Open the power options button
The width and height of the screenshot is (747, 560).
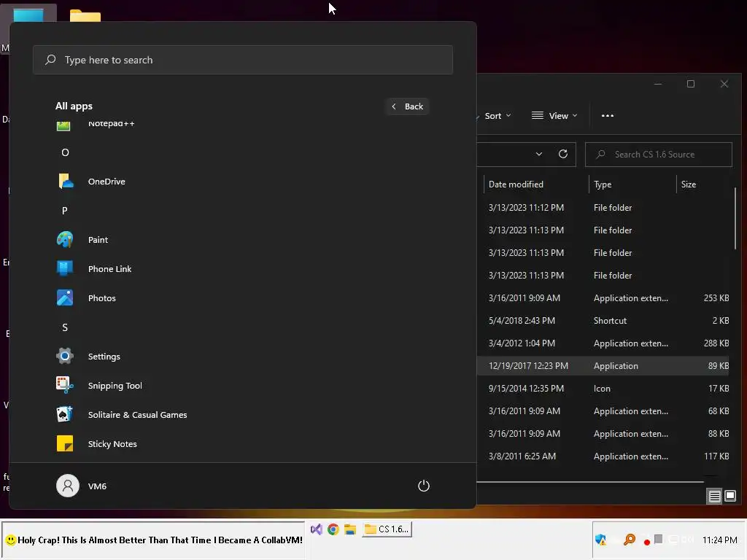click(x=424, y=486)
